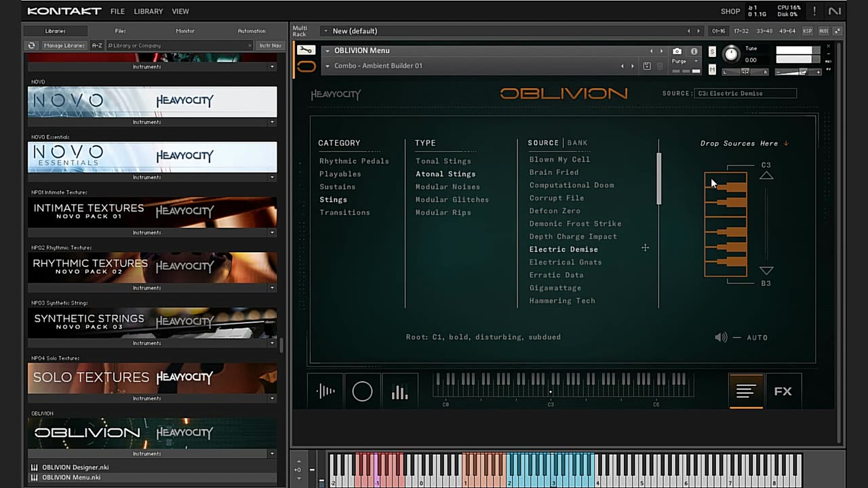
Task: Select the Gigawattage source
Action: click(555, 288)
